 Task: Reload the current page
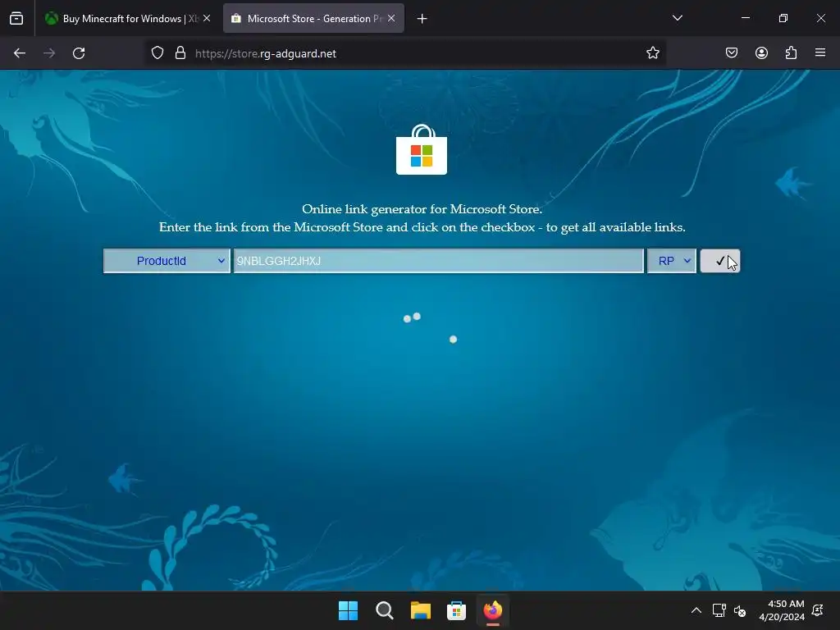[x=79, y=53]
